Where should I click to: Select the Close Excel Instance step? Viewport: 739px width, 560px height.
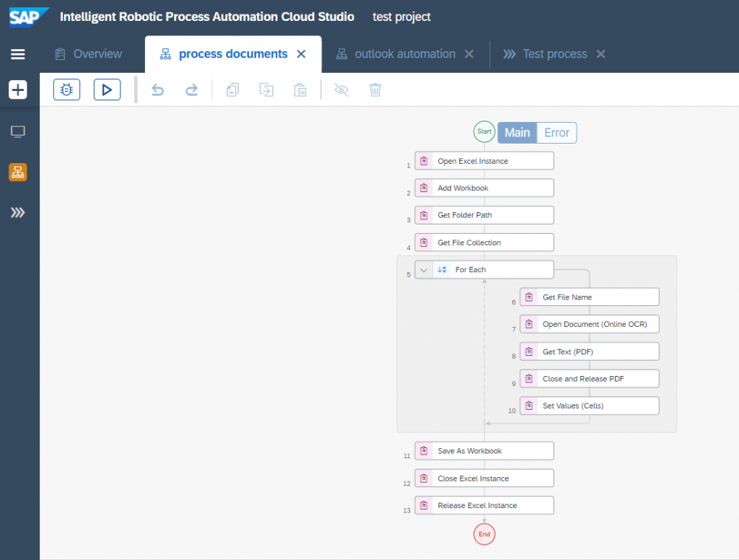point(484,478)
